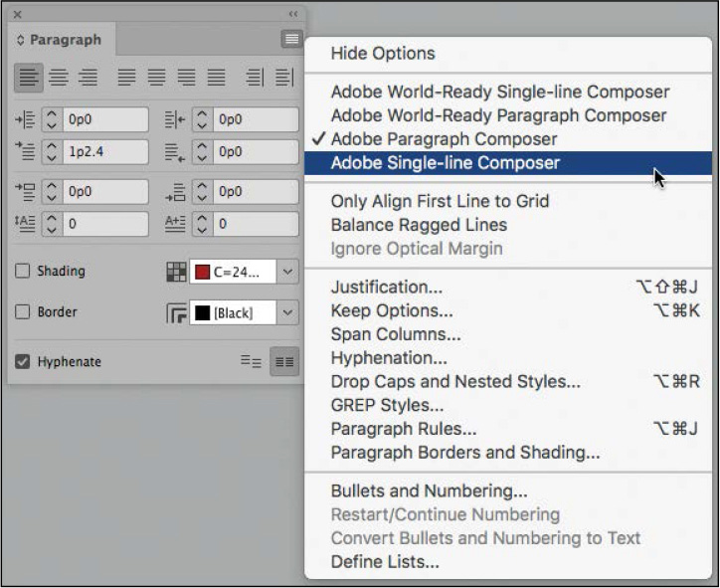Adjust Drop Cap Lines stepper
The width and height of the screenshot is (720, 588).
coord(52,224)
